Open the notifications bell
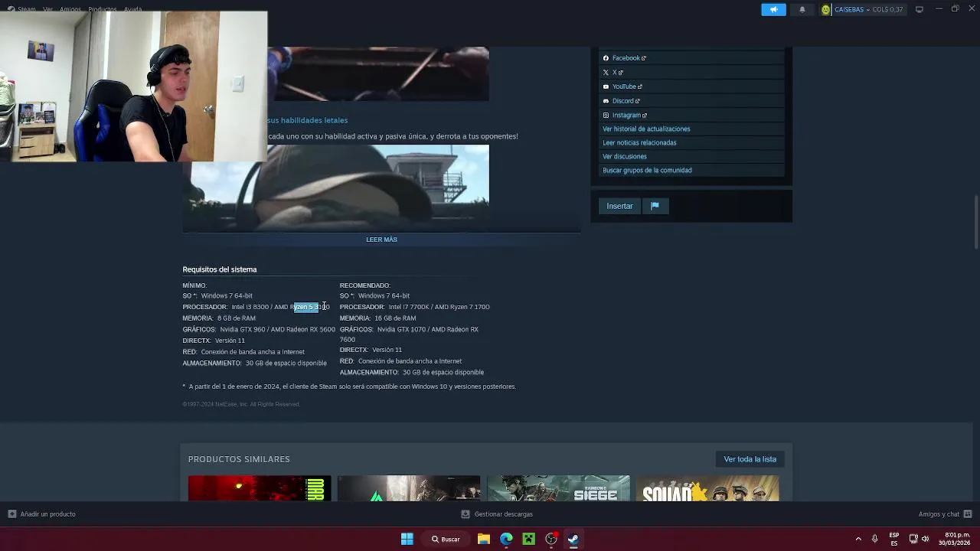 (x=802, y=9)
